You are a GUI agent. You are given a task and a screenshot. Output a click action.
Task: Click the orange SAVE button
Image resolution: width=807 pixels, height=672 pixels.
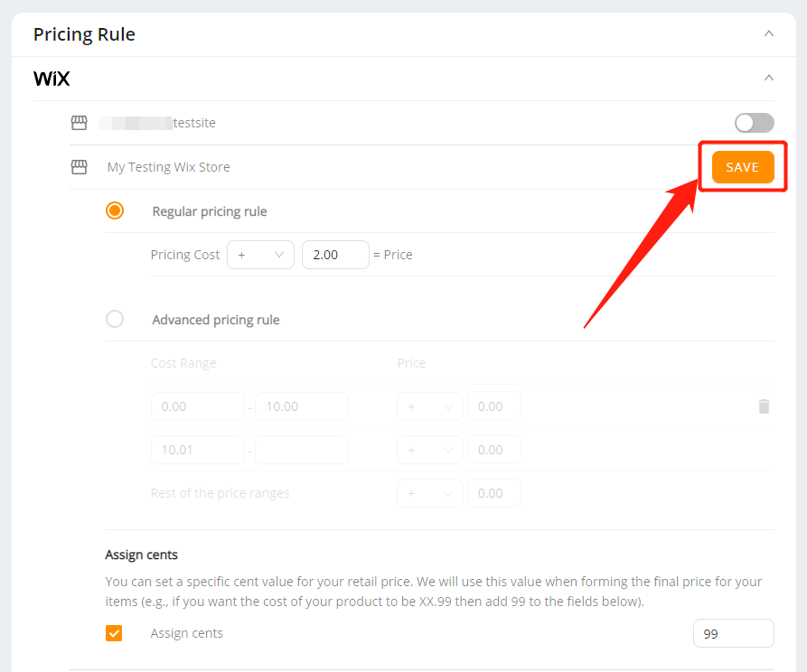(743, 167)
